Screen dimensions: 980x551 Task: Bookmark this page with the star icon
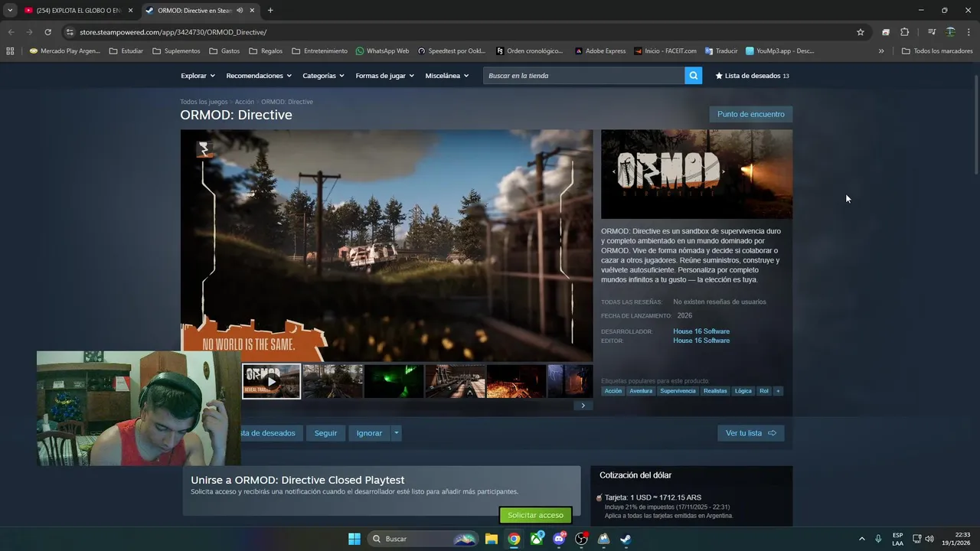(861, 32)
